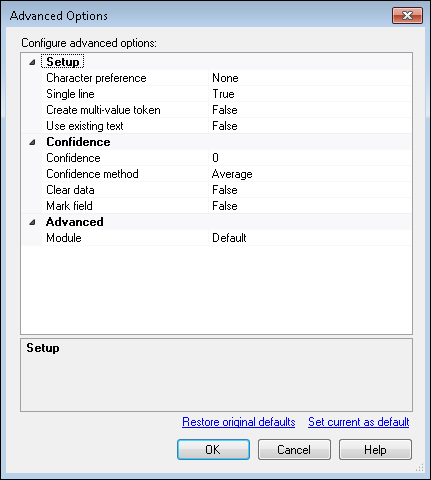Confirm settings with the OK button

pyautogui.click(x=213, y=450)
